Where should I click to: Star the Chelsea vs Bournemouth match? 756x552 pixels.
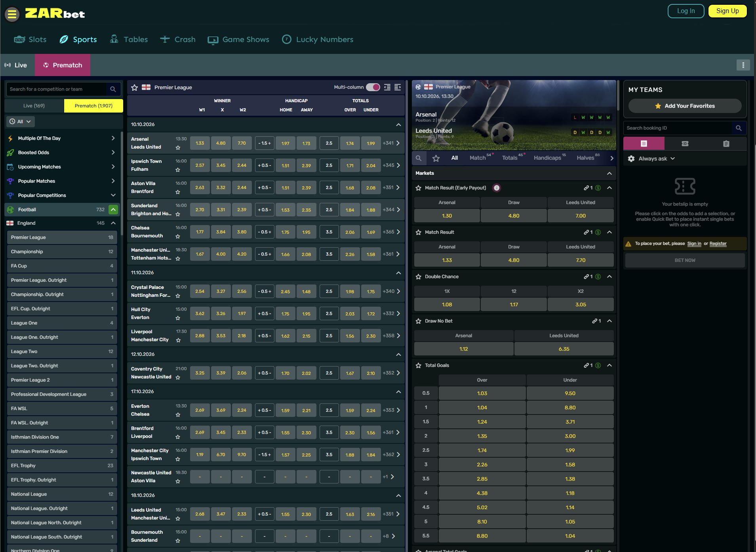(x=178, y=236)
